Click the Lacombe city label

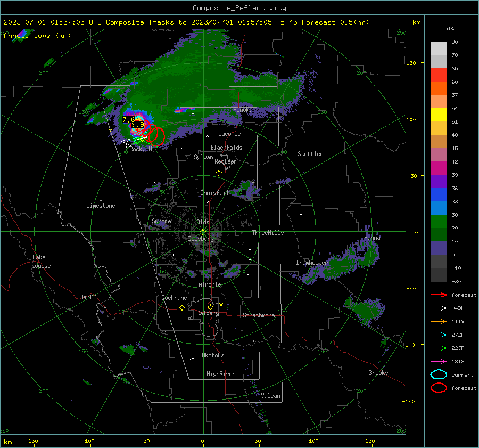pos(229,134)
